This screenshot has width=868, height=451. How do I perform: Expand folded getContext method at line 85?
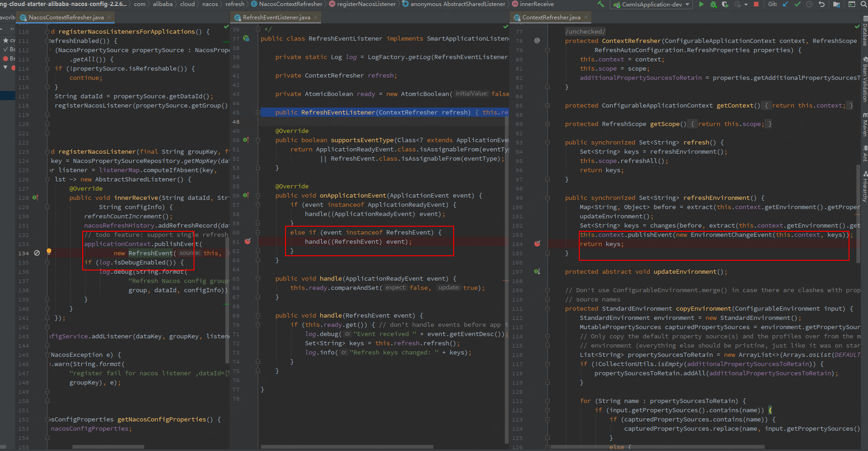tap(547, 105)
